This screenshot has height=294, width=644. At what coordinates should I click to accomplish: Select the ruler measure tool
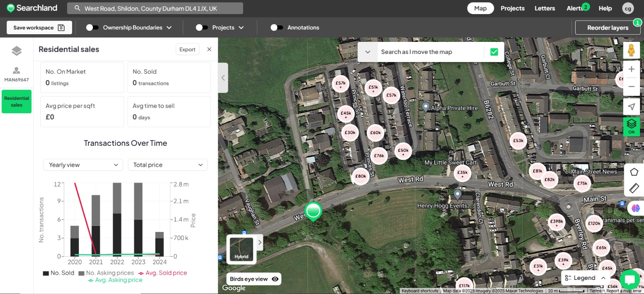[634, 188]
